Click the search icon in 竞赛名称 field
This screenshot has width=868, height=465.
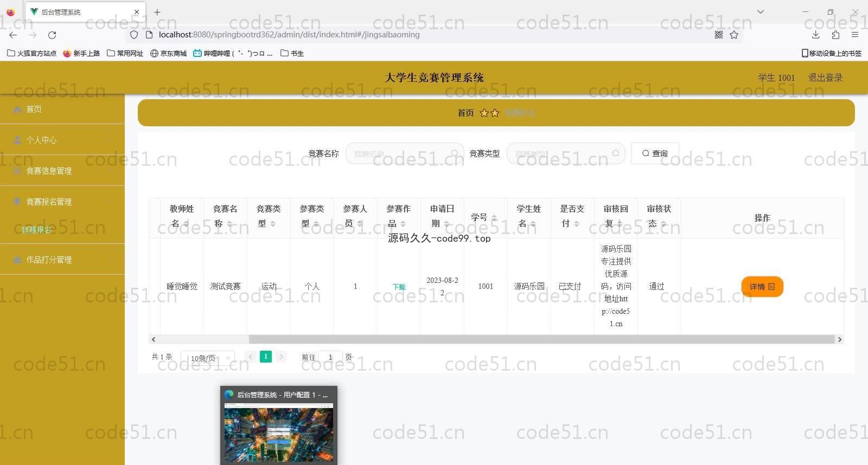pos(455,153)
